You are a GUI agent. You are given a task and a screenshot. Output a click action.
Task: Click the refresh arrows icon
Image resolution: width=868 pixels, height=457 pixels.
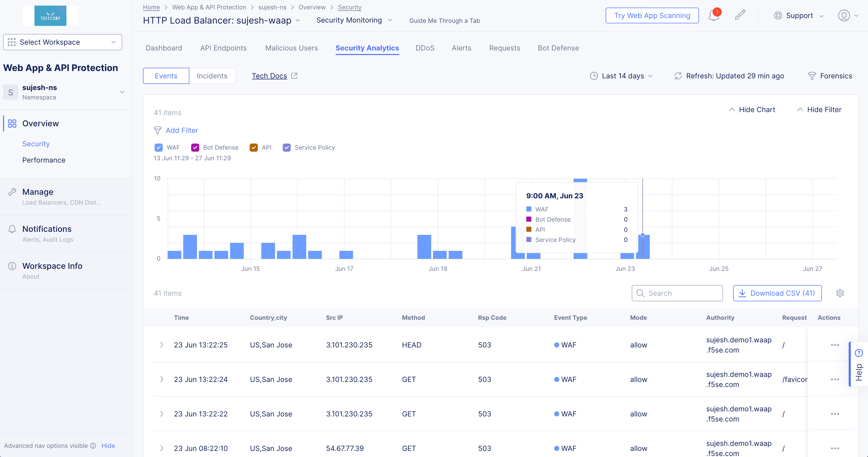tap(678, 76)
